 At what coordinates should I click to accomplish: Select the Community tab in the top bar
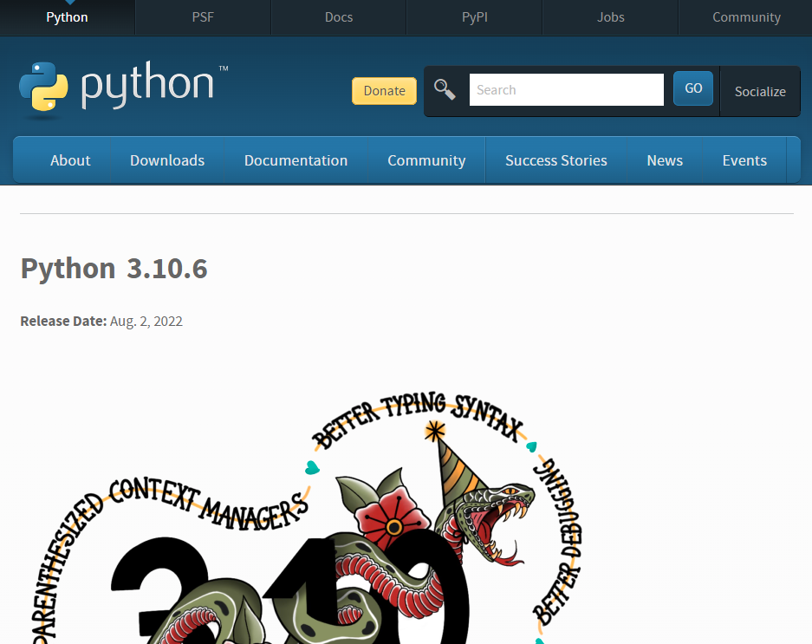point(746,17)
